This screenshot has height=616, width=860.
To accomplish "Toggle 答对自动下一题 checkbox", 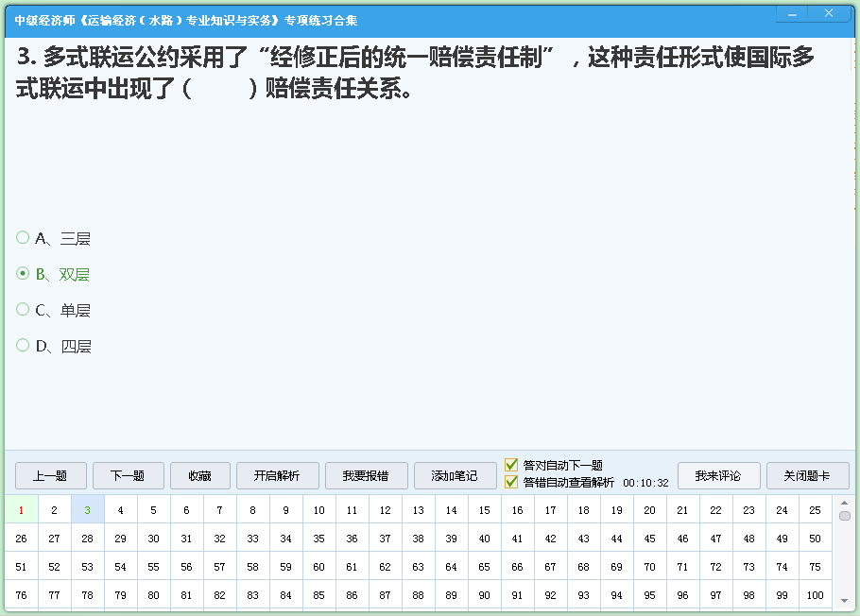I will pos(511,465).
